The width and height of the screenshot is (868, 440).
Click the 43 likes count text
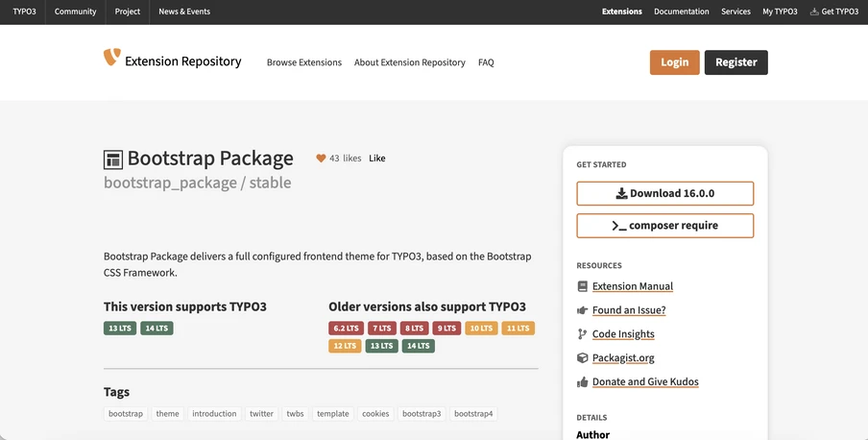[345, 159]
